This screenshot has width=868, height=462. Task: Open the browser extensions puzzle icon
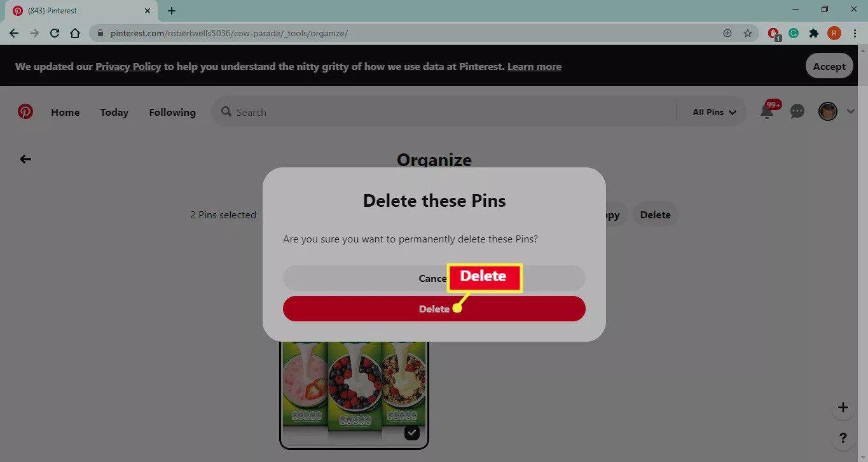[813, 33]
